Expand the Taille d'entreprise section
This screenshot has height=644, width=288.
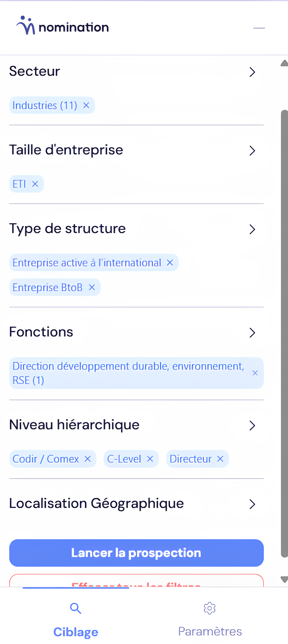point(252,151)
